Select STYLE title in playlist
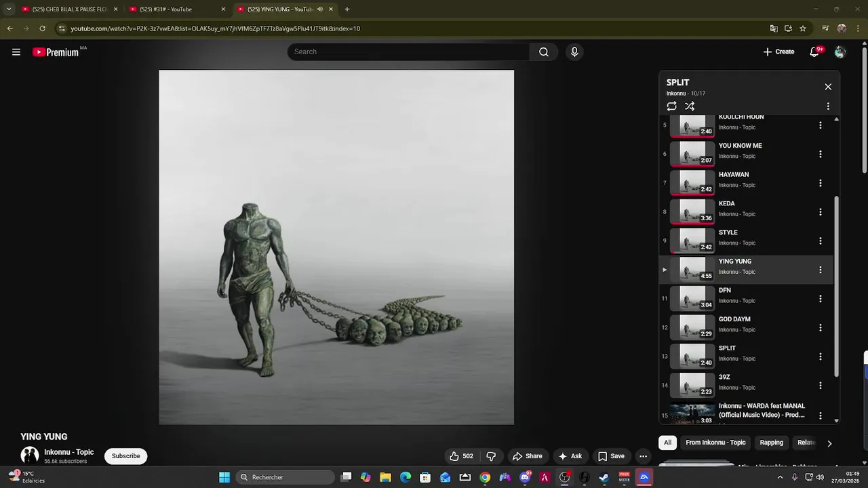 (728, 232)
